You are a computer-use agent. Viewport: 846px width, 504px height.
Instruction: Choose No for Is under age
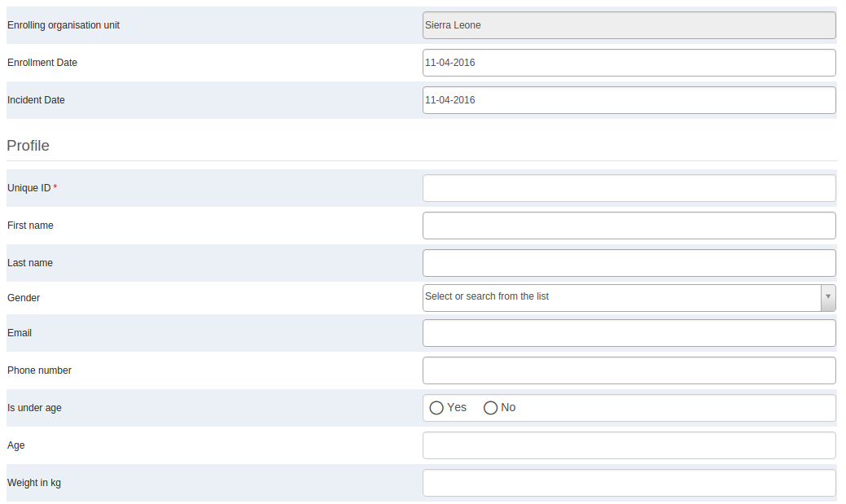[x=490, y=408]
